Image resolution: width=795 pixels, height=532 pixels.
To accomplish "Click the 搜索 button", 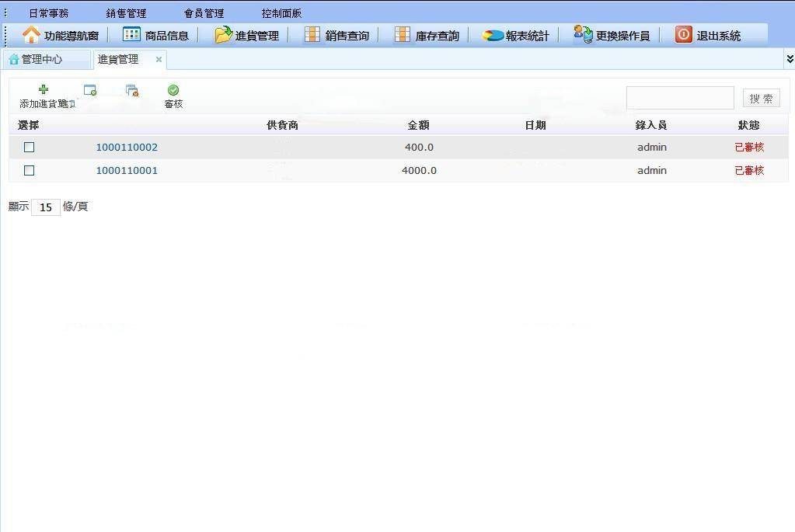I will [761, 99].
